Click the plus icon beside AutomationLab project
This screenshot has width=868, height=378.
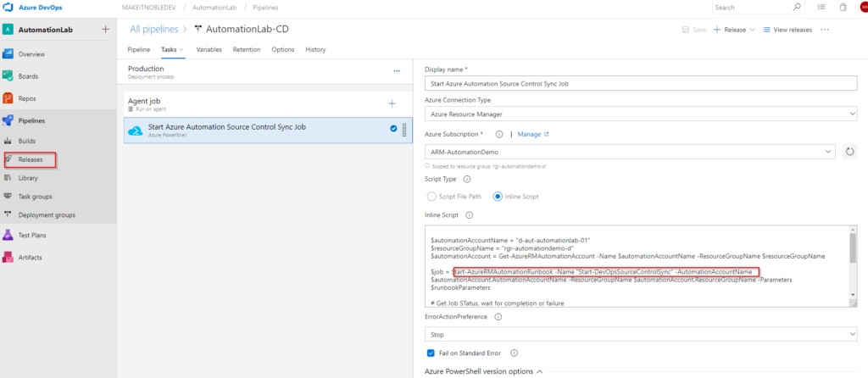click(x=106, y=30)
